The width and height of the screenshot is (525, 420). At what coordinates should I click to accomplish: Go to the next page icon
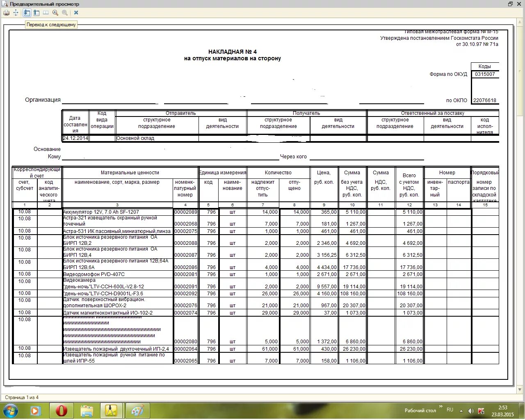(x=27, y=13)
